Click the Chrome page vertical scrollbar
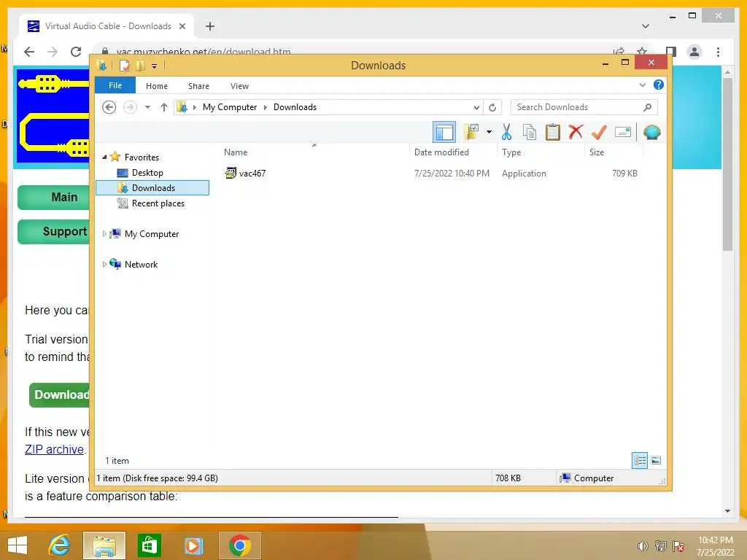The width and height of the screenshot is (747, 560). pyautogui.click(x=727, y=164)
